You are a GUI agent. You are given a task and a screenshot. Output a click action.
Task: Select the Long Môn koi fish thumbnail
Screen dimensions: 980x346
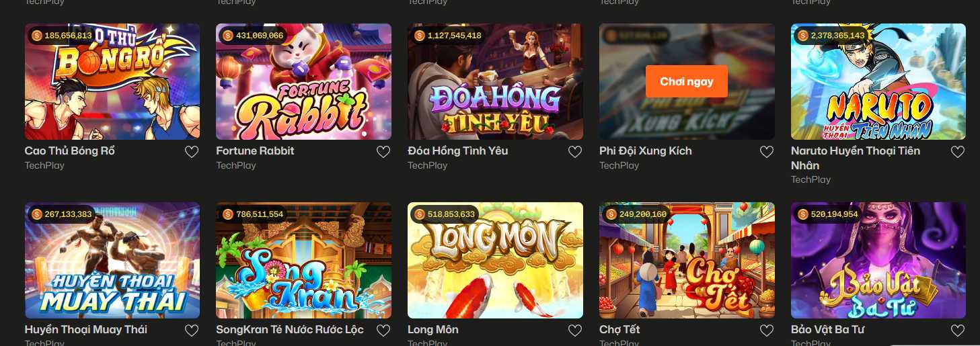pos(495,260)
